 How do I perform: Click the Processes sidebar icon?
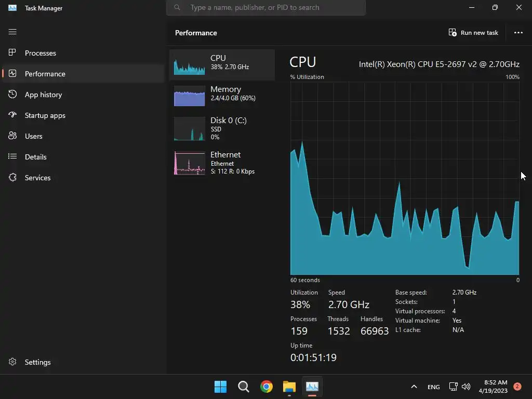click(x=12, y=52)
